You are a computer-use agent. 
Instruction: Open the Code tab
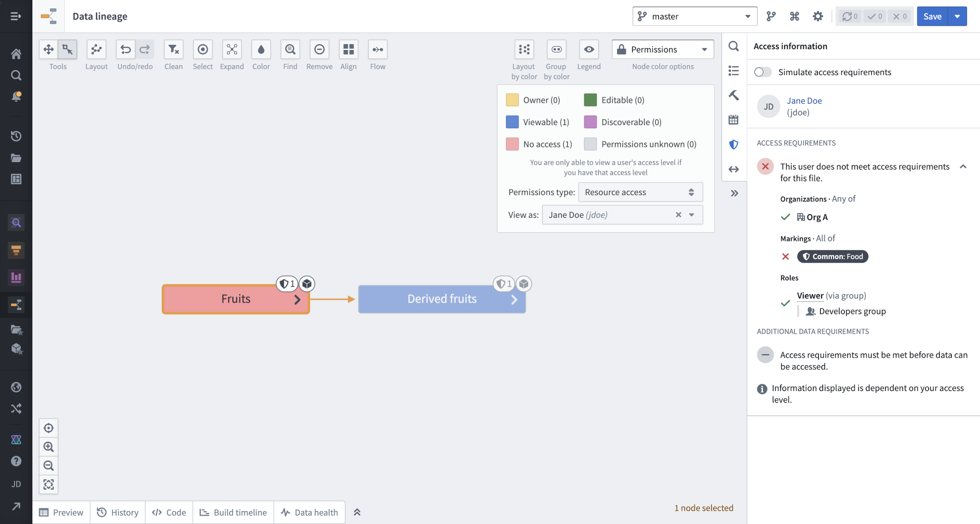169,512
